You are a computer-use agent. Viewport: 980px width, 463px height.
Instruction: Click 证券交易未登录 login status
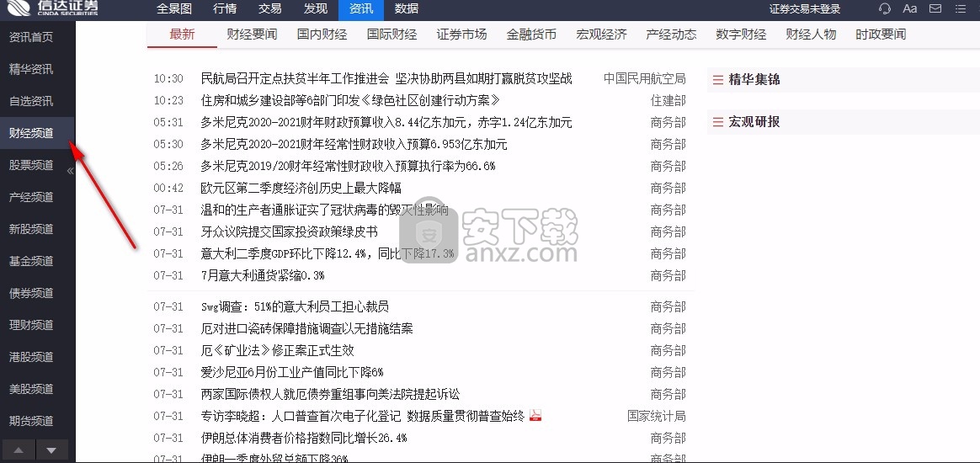[805, 8]
